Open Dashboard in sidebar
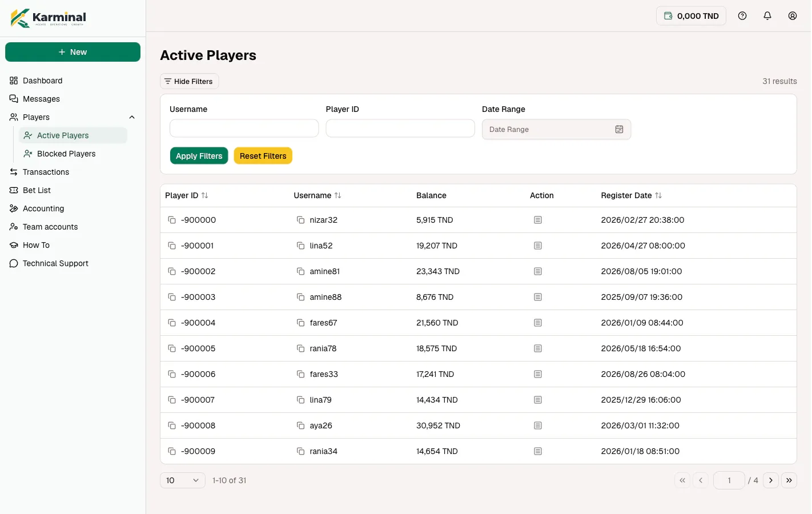The image size is (812, 514). coord(73,81)
